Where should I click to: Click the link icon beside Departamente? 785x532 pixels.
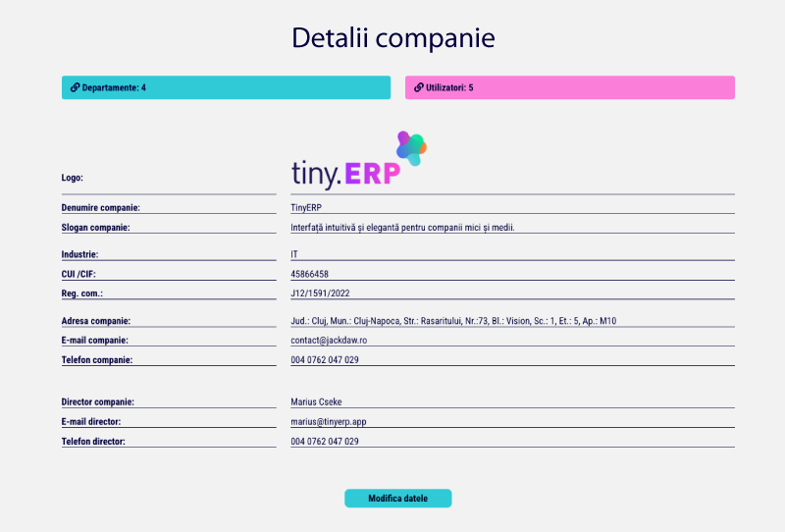76,87
